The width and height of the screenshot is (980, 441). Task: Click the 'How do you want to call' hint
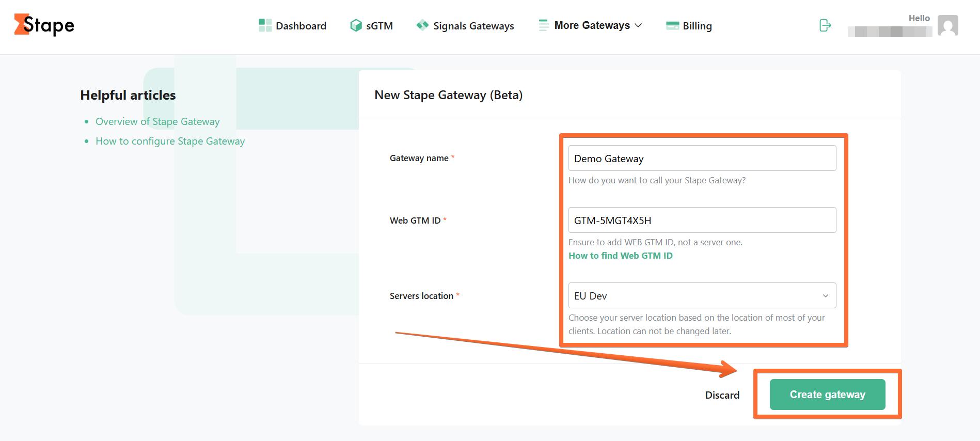[657, 180]
